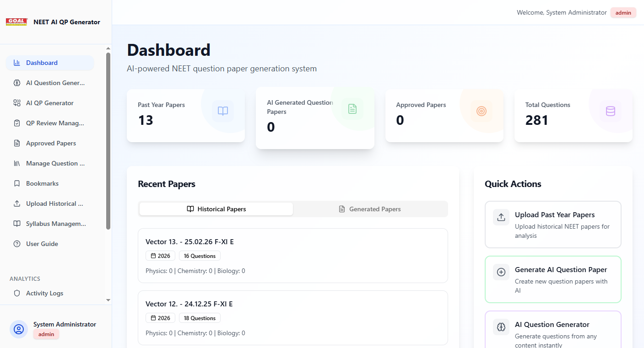Viewport: 644px width, 348px height.
Task: Click the Dashboard bar chart icon
Action: click(x=17, y=63)
